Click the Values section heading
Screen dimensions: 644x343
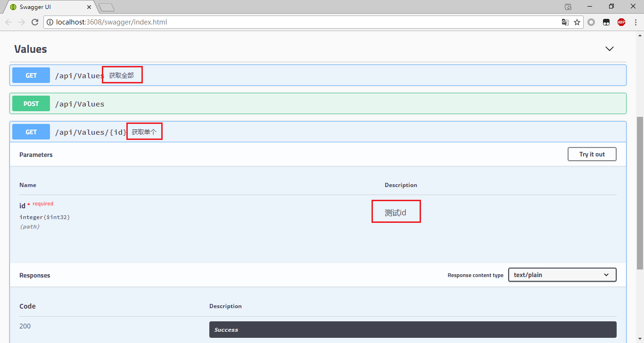coord(31,49)
